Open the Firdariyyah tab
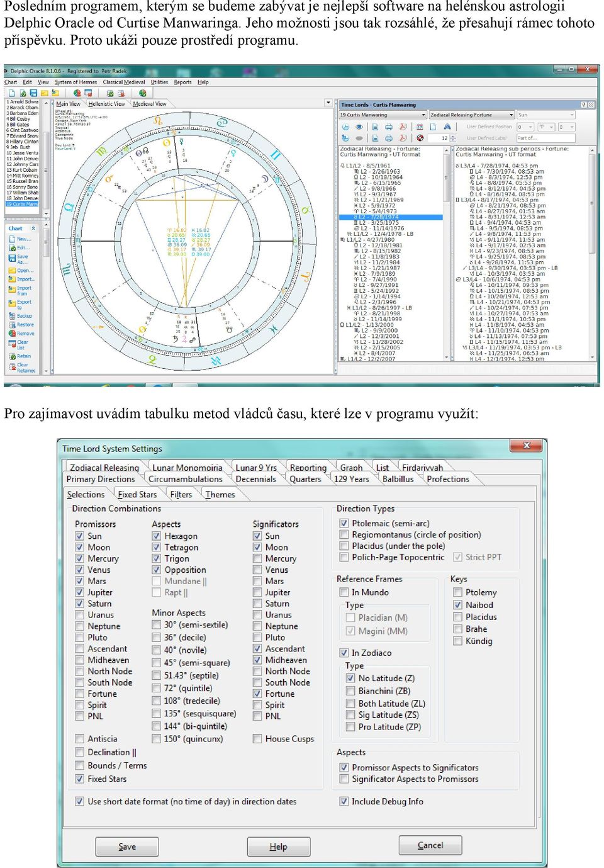Screen dimensions: 604x868 pyautogui.click(x=422, y=468)
